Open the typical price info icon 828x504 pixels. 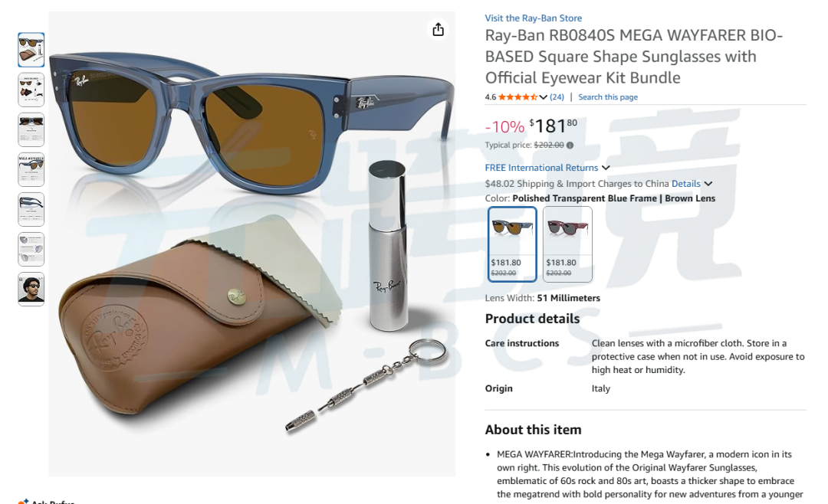[570, 145]
